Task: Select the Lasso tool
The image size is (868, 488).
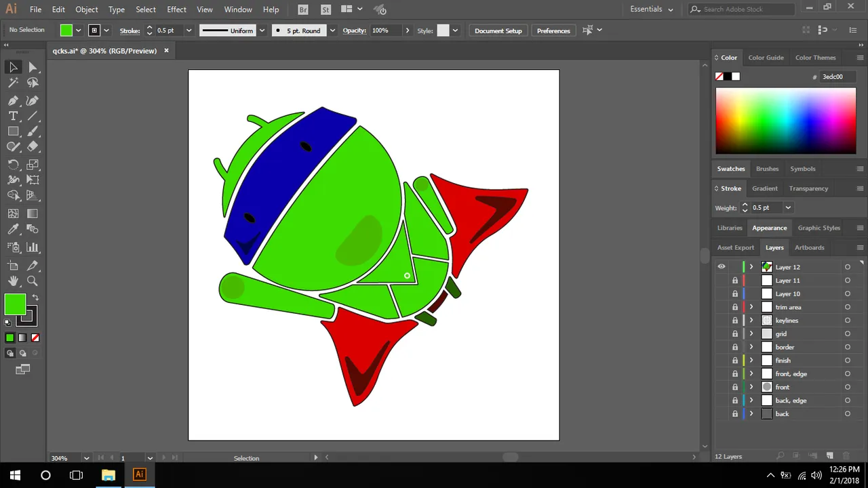Action: 33,83
